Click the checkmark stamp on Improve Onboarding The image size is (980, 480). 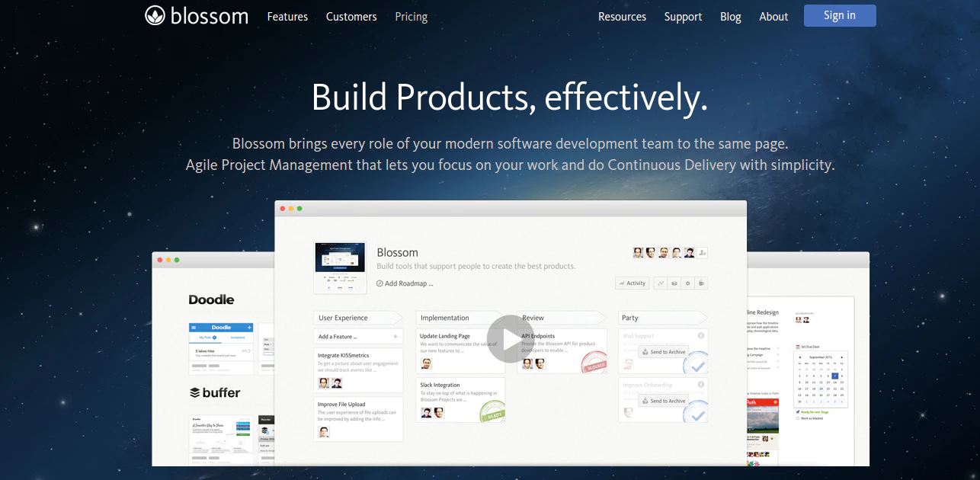pos(695,411)
